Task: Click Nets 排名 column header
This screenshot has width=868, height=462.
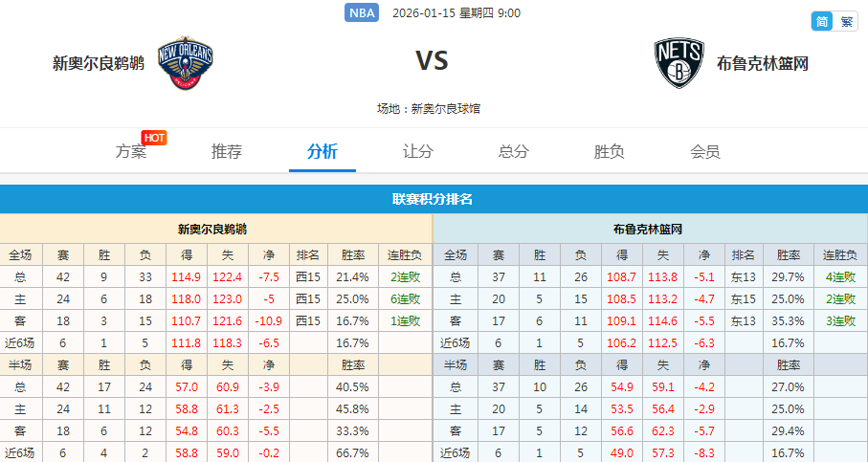Action: (x=743, y=255)
